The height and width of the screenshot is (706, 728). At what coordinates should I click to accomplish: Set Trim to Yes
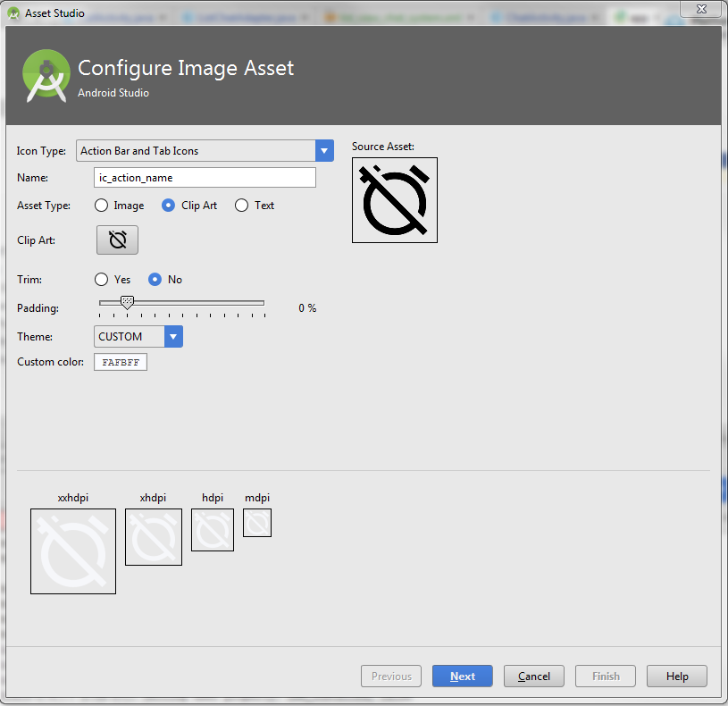point(101,279)
